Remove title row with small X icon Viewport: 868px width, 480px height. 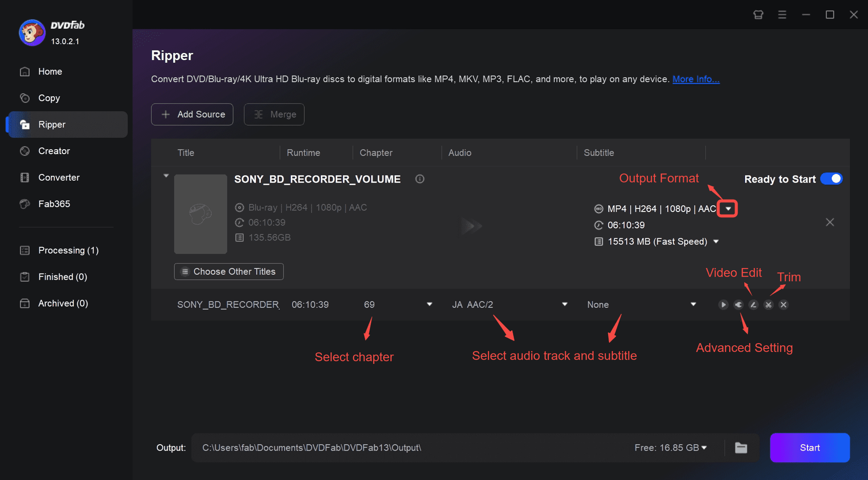783,305
